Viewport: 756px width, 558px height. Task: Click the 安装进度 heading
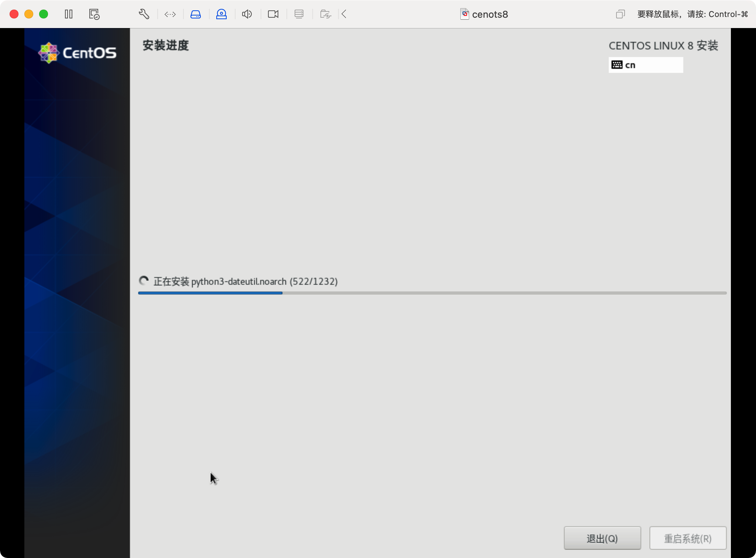coord(166,46)
